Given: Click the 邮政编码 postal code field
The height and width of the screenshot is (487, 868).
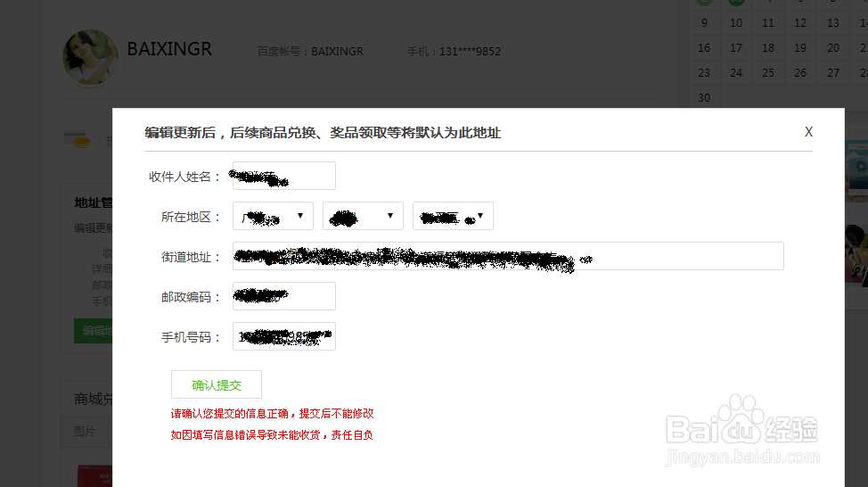Looking at the screenshot, I should (284, 296).
